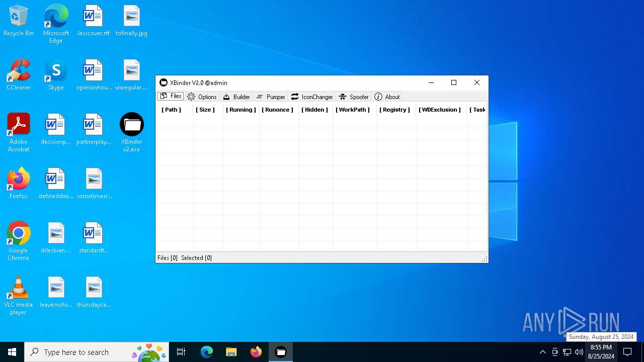Show the About tab
The height and width of the screenshot is (362, 644).
387,97
